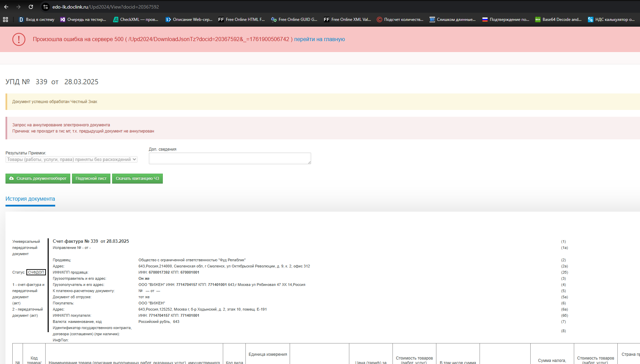Open the 'Слишком длинные...' bookmark
The width and height of the screenshot is (640, 364).
tap(452, 20)
